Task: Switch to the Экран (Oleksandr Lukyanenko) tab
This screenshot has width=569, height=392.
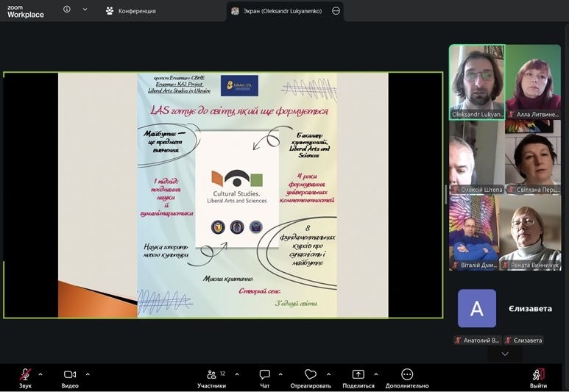Action: point(278,11)
